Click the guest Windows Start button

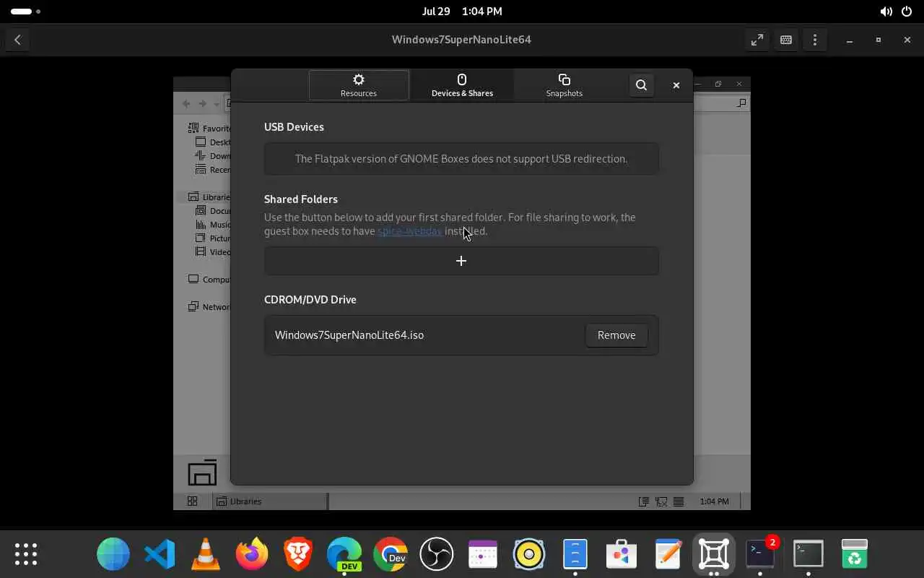pos(192,501)
